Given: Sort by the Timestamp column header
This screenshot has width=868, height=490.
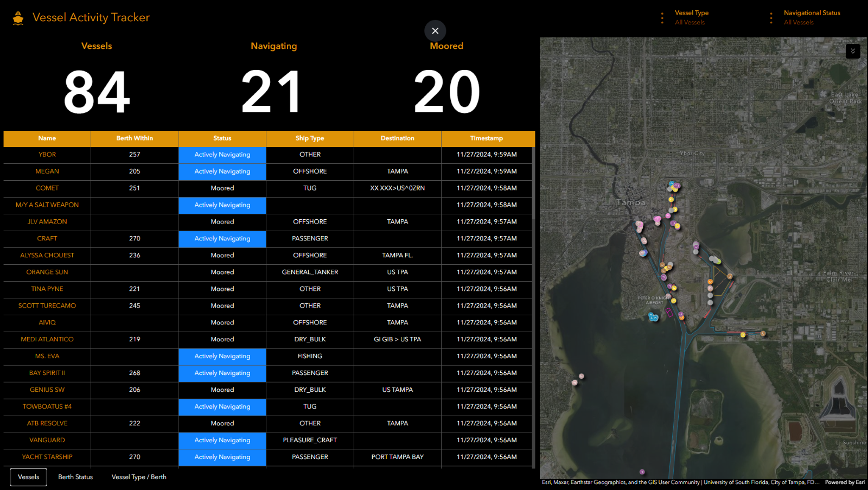Looking at the screenshot, I should point(487,138).
